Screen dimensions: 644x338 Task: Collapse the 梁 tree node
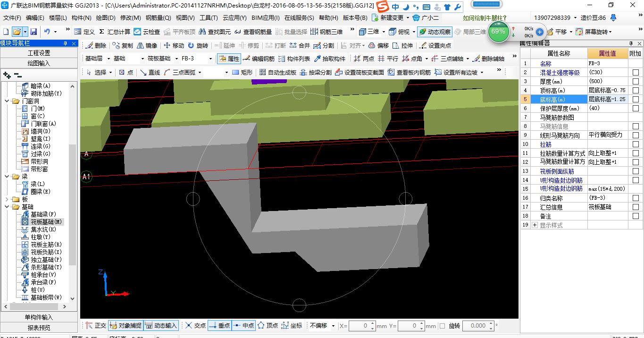click(8, 177)
